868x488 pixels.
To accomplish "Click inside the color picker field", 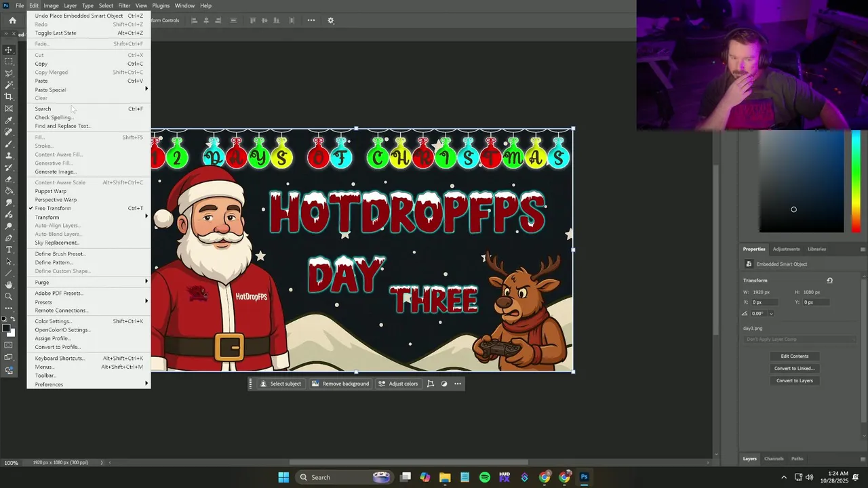I will (802, 182).
